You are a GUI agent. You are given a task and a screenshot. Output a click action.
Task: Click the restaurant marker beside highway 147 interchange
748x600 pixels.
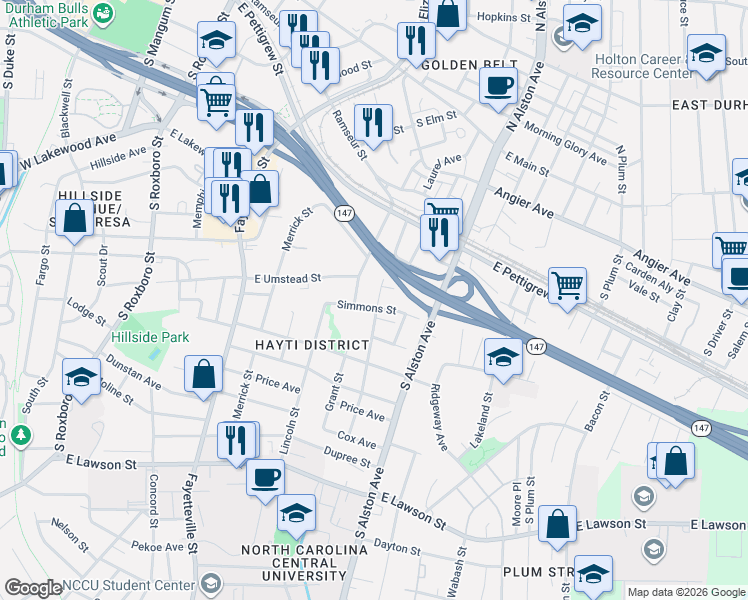coord(255,131)
